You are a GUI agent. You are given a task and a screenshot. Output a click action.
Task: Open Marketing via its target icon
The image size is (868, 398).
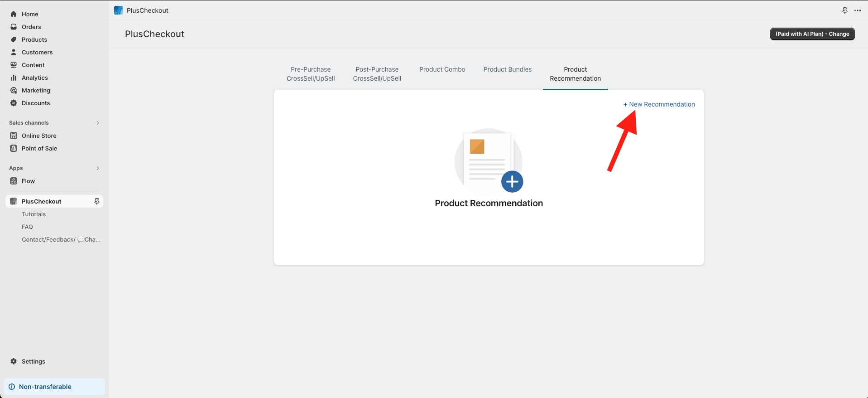tap(14, 90)
